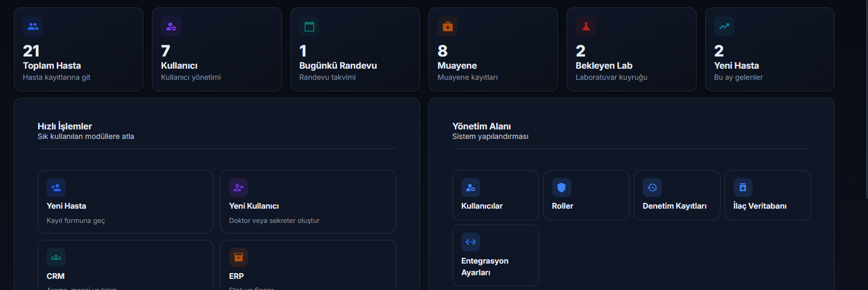
Task: Click the Entegrasyon Ayarları arrows icon
Action: coord(471,242)
